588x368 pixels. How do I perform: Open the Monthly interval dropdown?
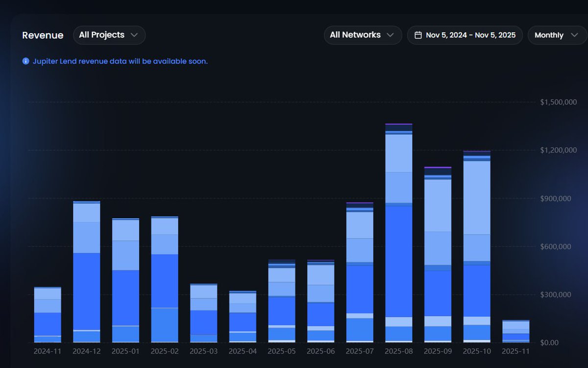[x=557, y=35]
